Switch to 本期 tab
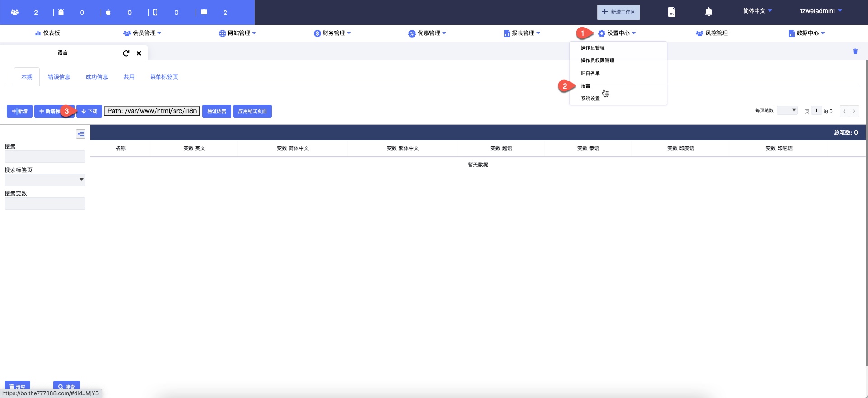 pyautogui.click(x=27, y=77)
